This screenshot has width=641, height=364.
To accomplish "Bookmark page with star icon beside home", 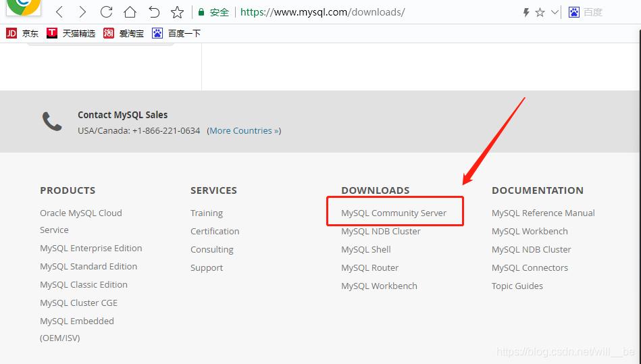I will tap(177, 12).
